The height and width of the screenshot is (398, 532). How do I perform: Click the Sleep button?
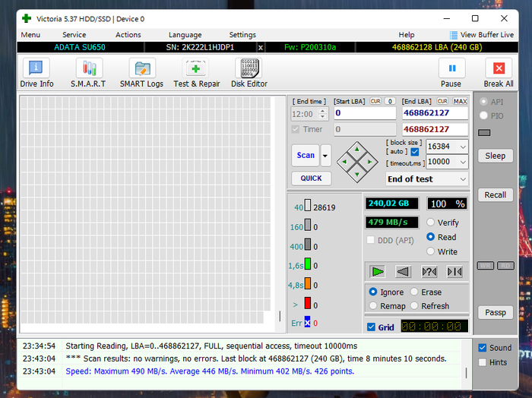pos(495,156)
